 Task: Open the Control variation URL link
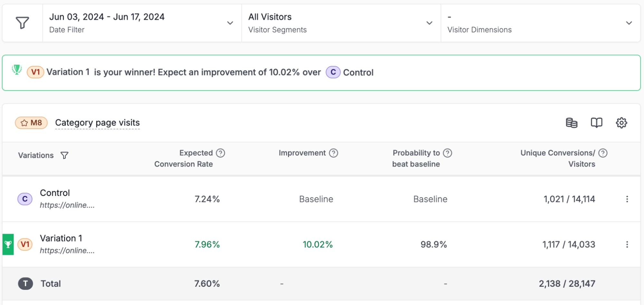pyautogui.click(x=67, y=205)
